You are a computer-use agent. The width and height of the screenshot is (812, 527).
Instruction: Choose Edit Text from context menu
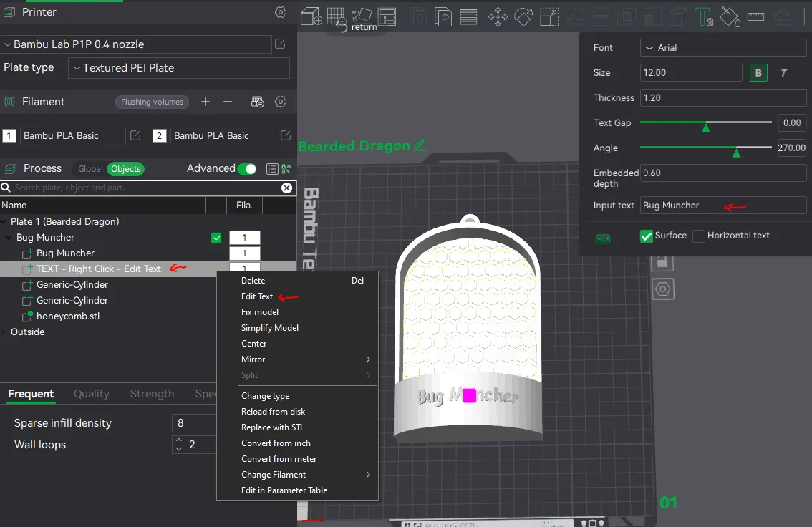[x=257, y=296]
